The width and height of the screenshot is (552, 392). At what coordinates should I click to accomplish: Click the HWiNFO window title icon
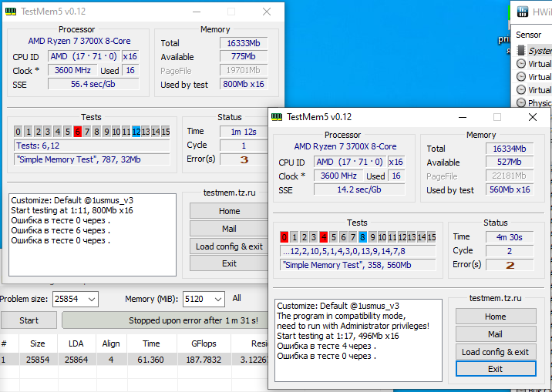[x=523, y=12]
